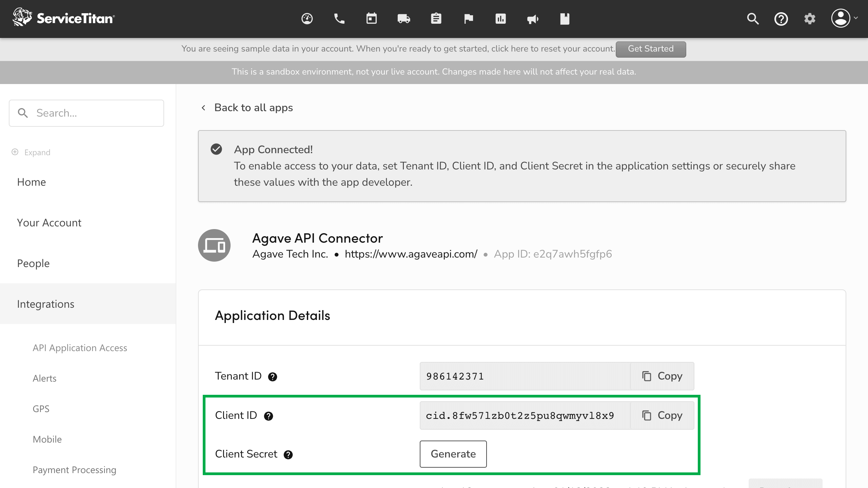Open GPS integrations page
Screen dimensions: 868x488
tap(41, 409)
